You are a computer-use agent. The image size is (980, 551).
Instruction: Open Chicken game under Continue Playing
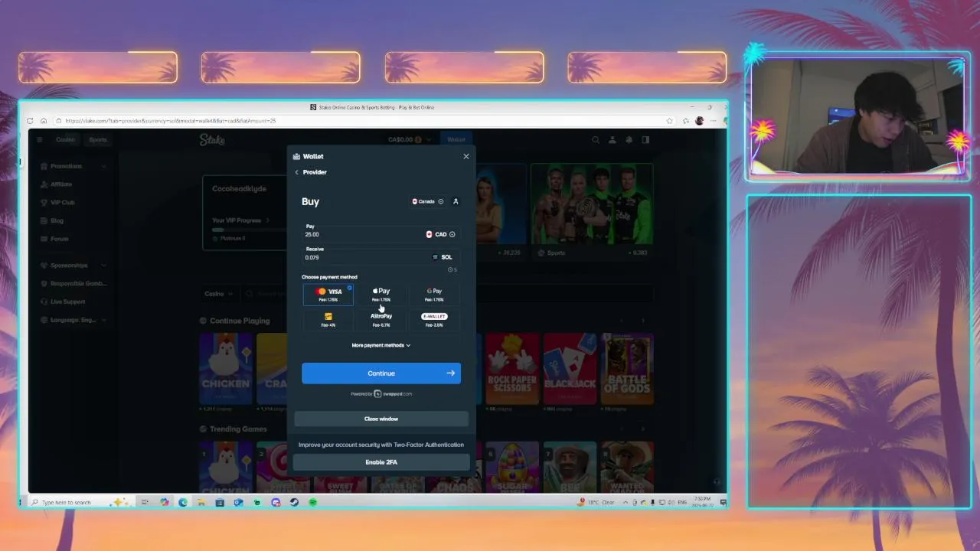click(225, 368)
